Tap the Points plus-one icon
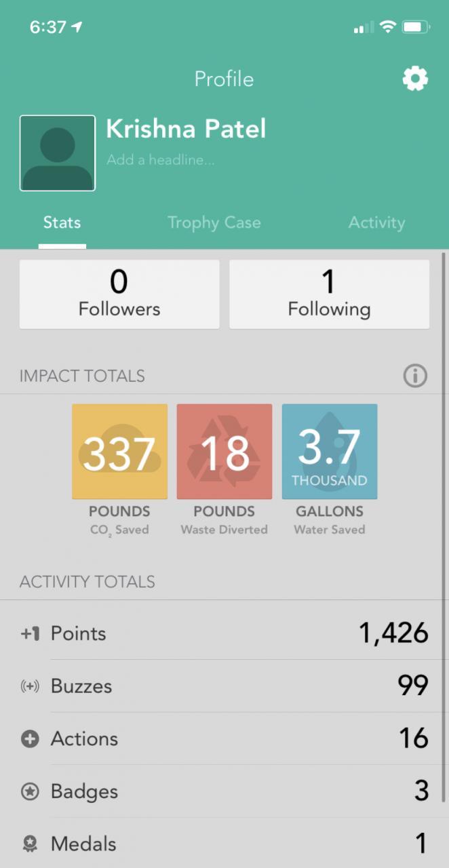 30,634
